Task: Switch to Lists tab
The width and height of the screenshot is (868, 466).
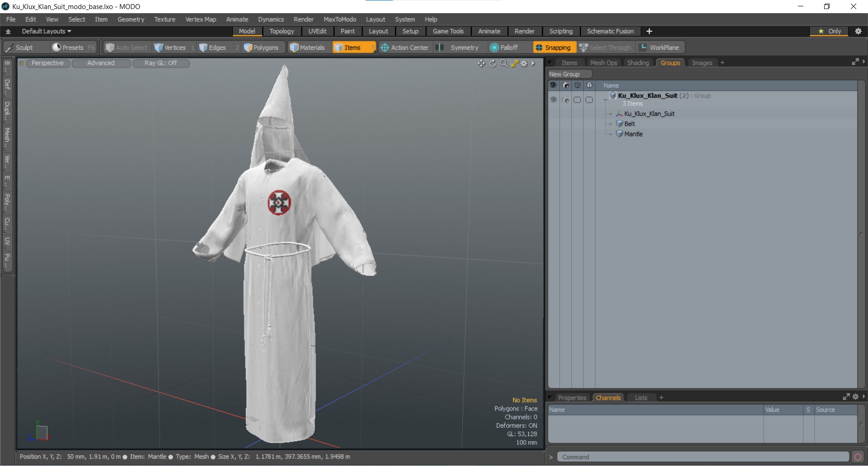Action: pyautogui.click(x=641, y=398)
